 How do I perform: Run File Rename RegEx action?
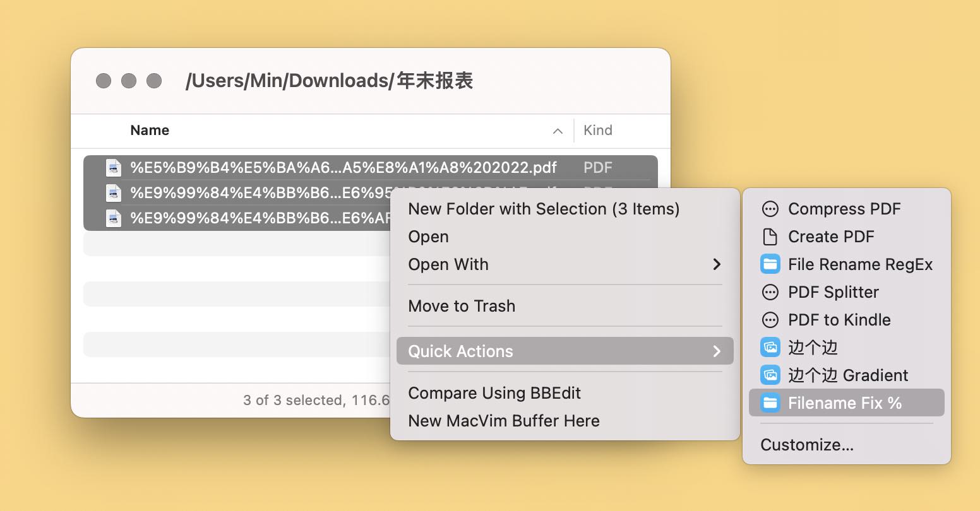pos(846,264)
